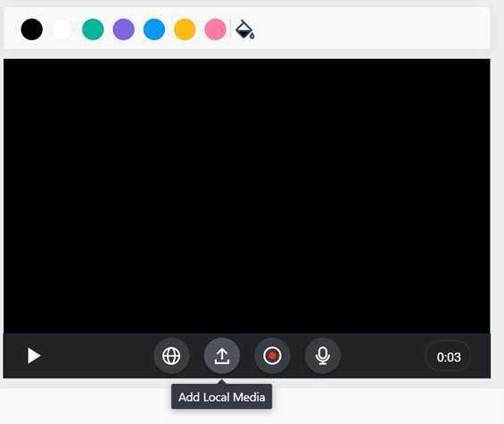Image resolution: width=504 pixels, height=424 pixels.
Task: Pick the black color swatch
Action: (x=32, y=29)
